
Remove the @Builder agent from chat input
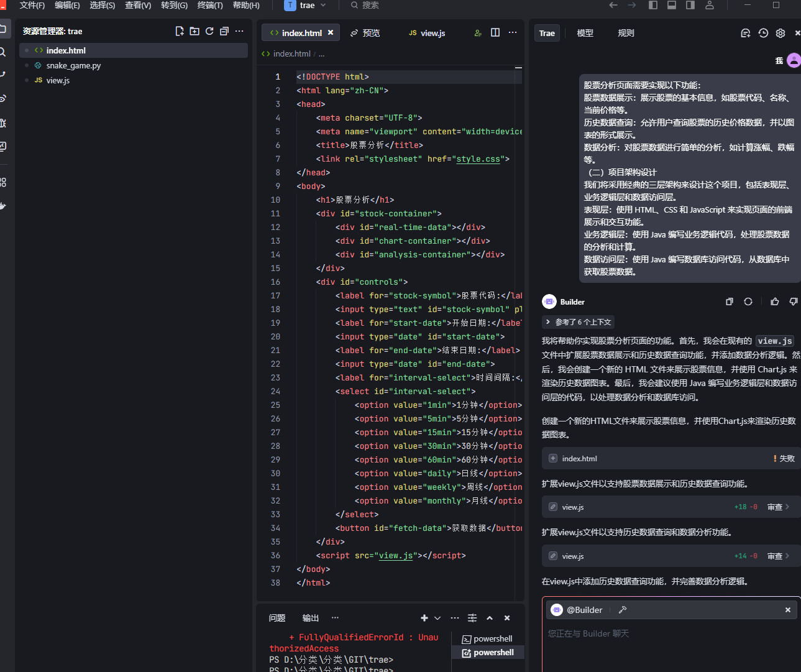[x=788, y=610]
